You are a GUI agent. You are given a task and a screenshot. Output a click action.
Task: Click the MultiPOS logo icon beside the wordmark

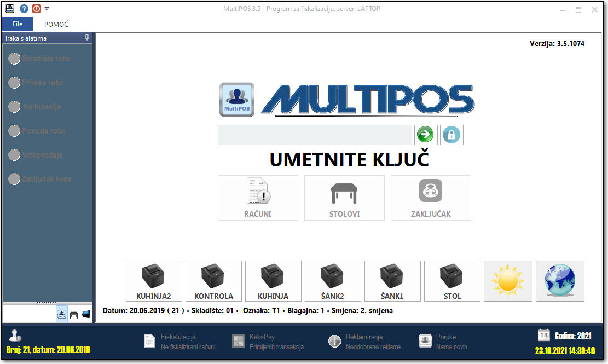[x=237, y=100]
